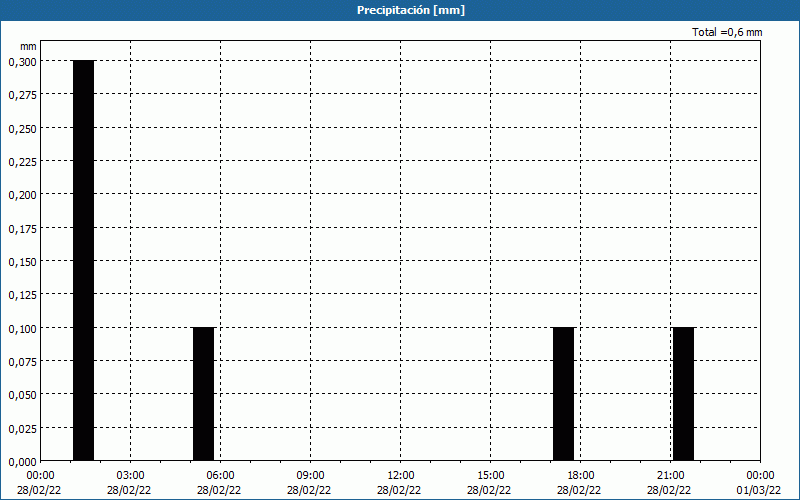Viewport: 800px width, 500px height.
Task: Click the 18:00 28/02/22 time label
Action: click(580, 483)
